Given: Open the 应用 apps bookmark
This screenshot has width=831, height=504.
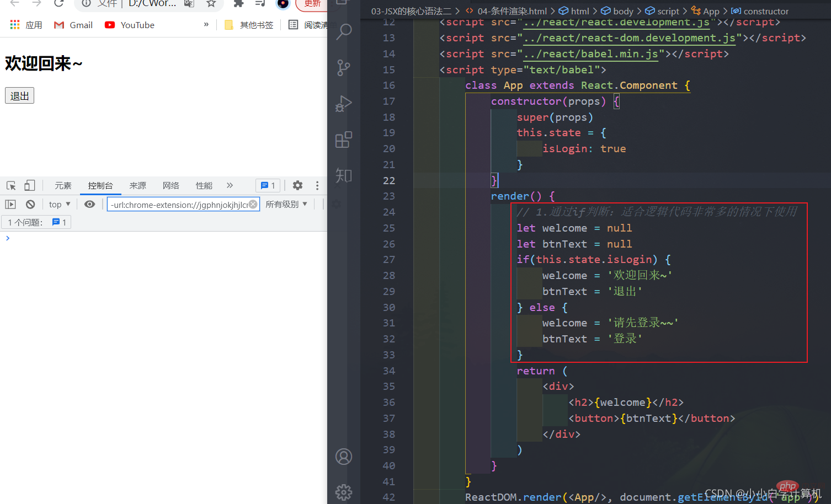Looking at the screenshot, I should [26, 25].
